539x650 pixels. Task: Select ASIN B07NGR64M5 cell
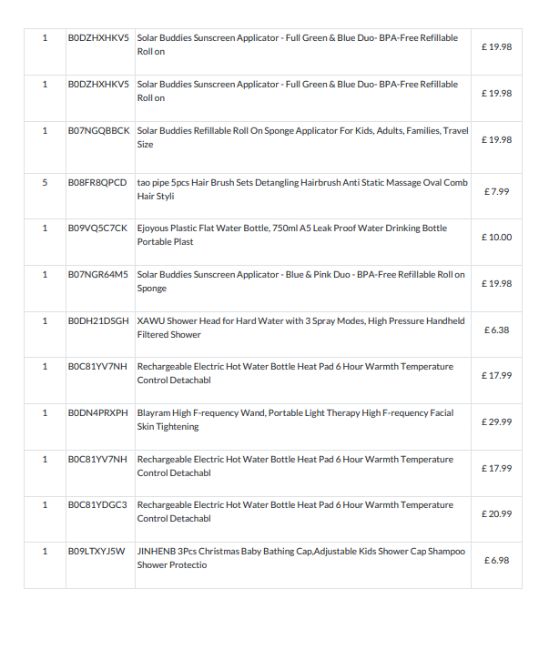pyautogui.click(x=98, y=275)
